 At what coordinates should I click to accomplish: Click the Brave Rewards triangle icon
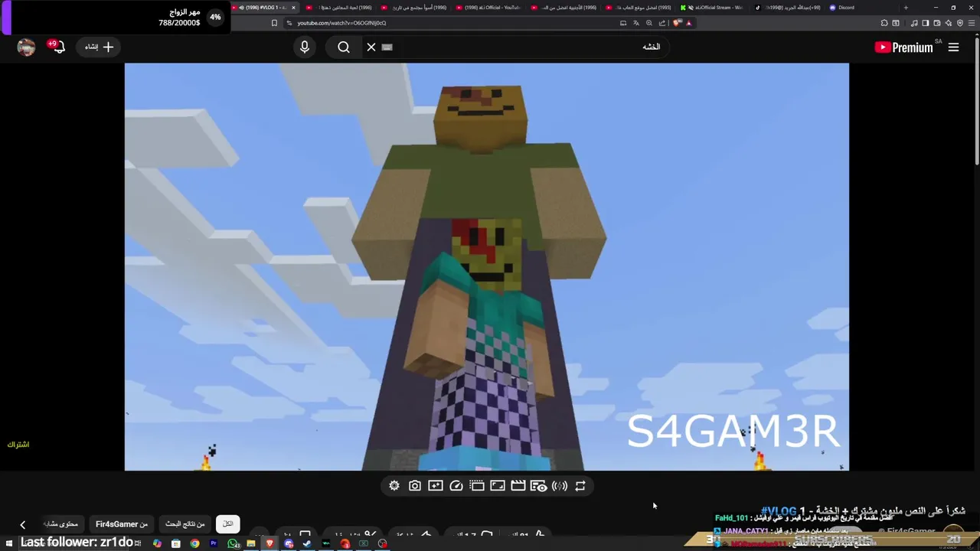[x=689, y=23]
